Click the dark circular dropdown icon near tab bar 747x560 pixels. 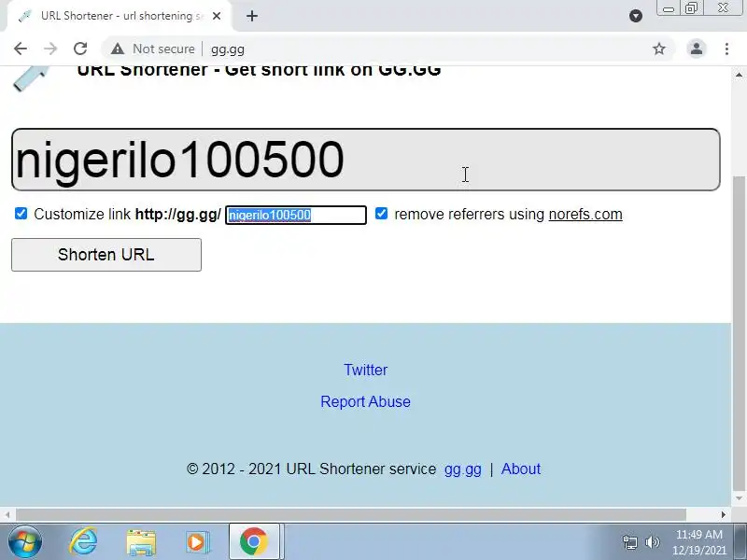[636, 16]
